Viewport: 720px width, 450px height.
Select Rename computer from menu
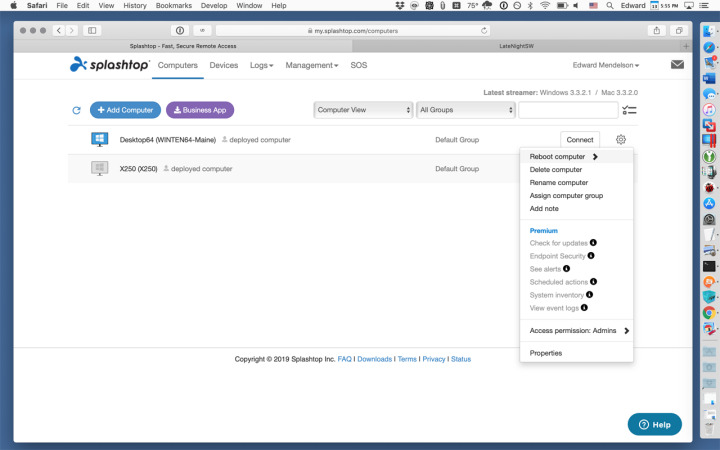pos(558,182)
